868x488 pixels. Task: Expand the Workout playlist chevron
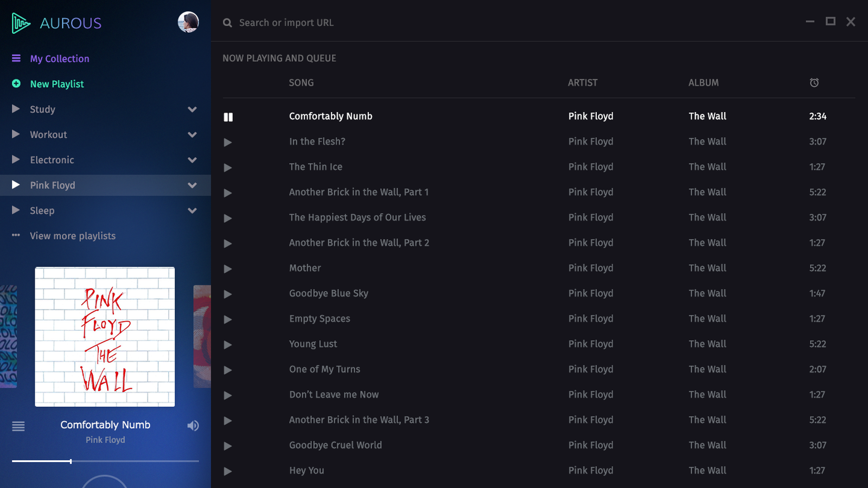click(x=192, y=134)
